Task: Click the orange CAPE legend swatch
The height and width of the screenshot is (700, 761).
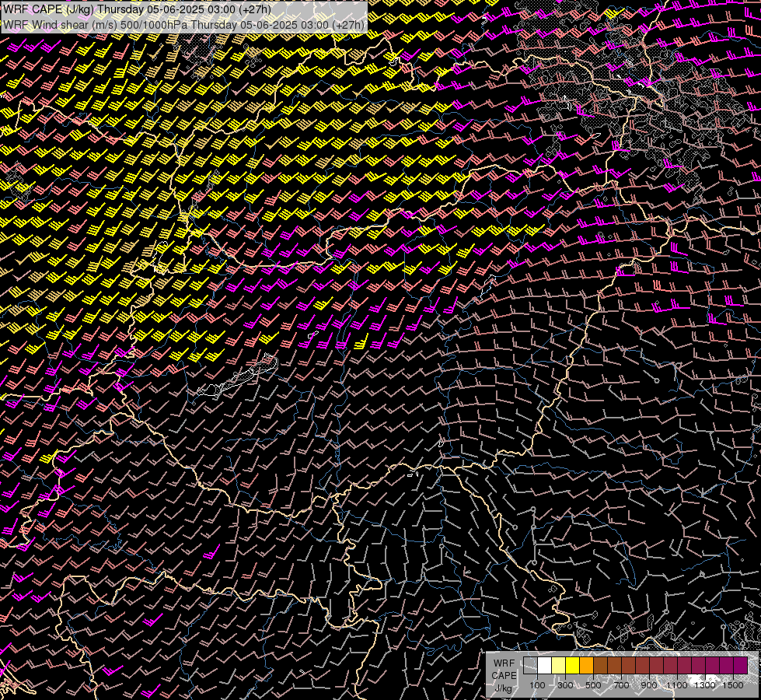Action: point(586,665)
